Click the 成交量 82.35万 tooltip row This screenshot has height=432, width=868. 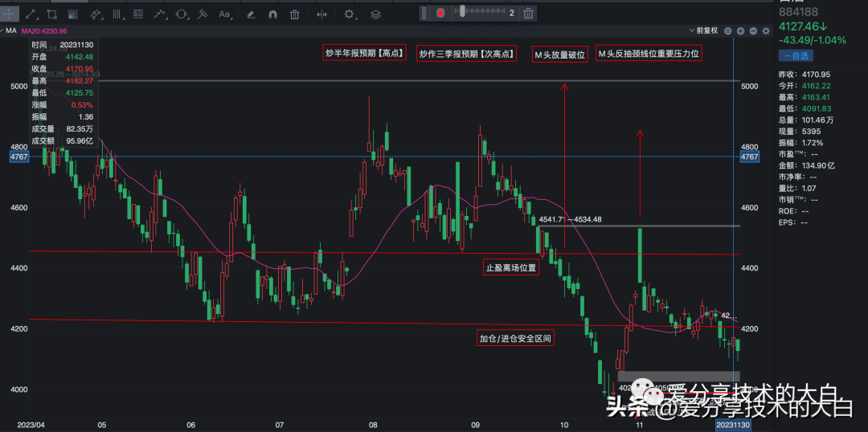[x=63, y=128]
